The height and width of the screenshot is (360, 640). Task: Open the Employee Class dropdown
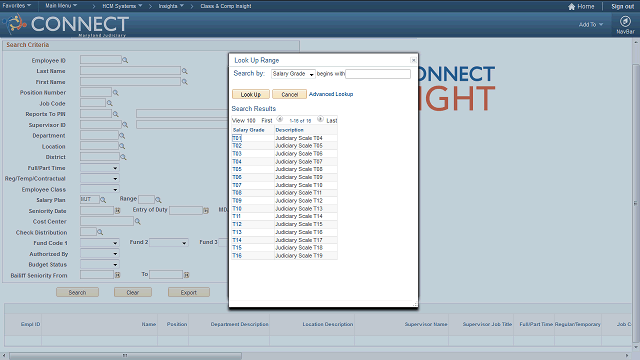(x=100, y=189)
